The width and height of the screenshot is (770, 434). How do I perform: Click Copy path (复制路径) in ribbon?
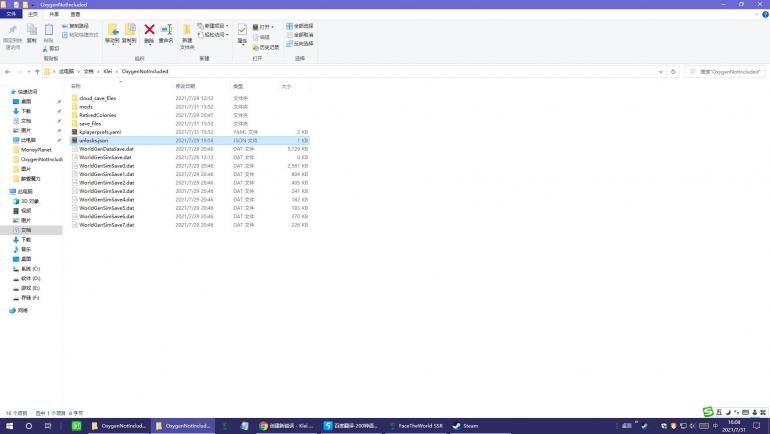click(x=76, y=26)
